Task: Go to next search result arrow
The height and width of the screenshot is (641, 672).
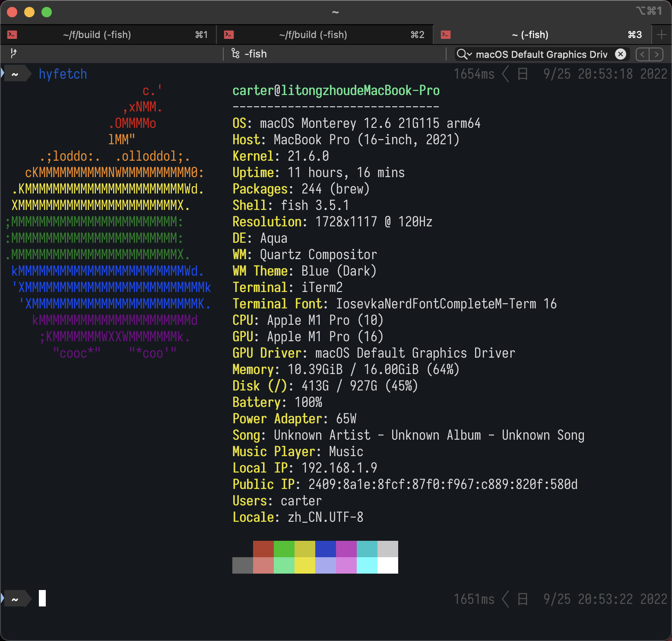Action: click(656, 54)
